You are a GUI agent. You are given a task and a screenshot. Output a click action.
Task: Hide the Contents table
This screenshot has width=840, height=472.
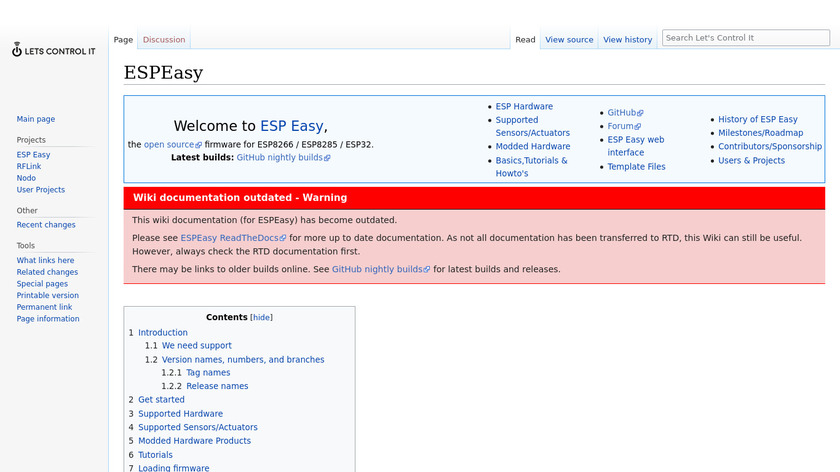point(261,318)
